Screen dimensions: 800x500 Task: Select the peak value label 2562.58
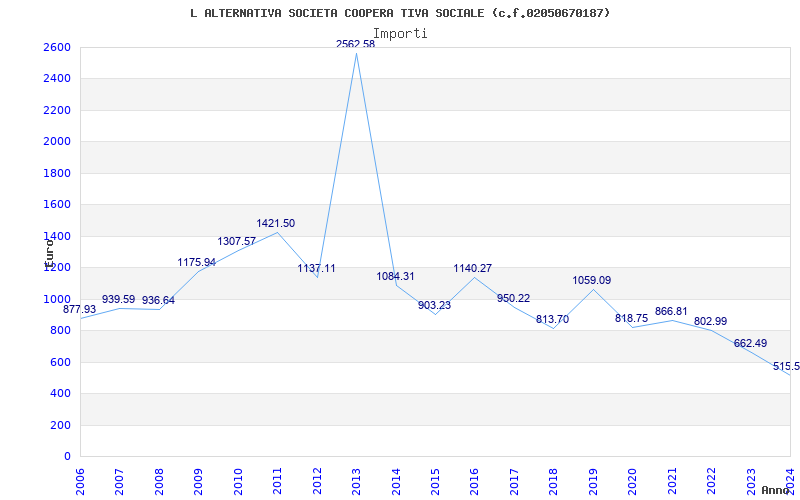click(x=356, y=44)
